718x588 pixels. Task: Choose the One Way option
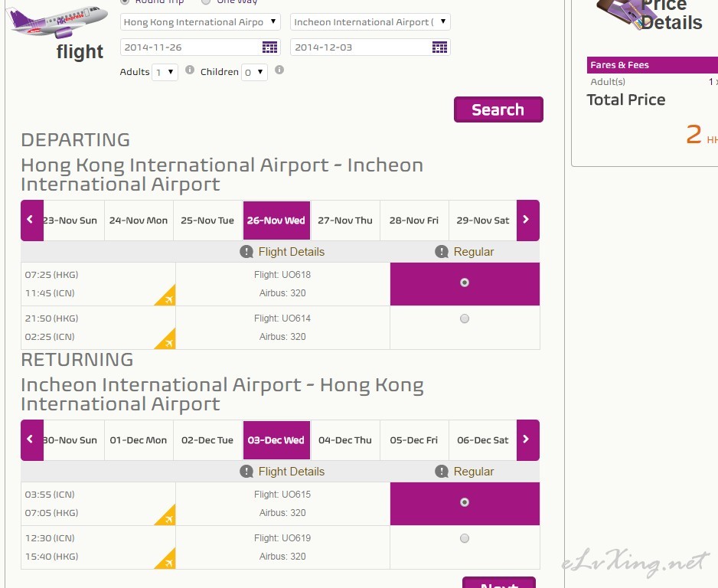[206, 2]
